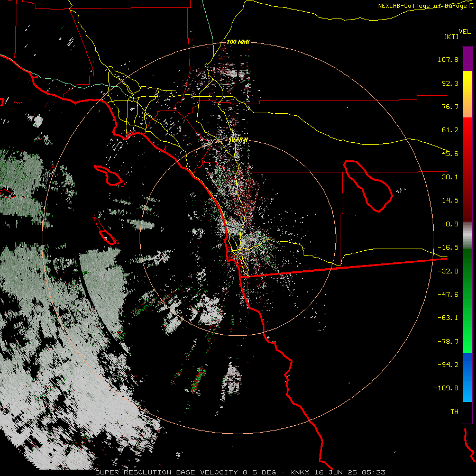
Task: Click the 14.5 legend value
Action: [x=450, y=200]
